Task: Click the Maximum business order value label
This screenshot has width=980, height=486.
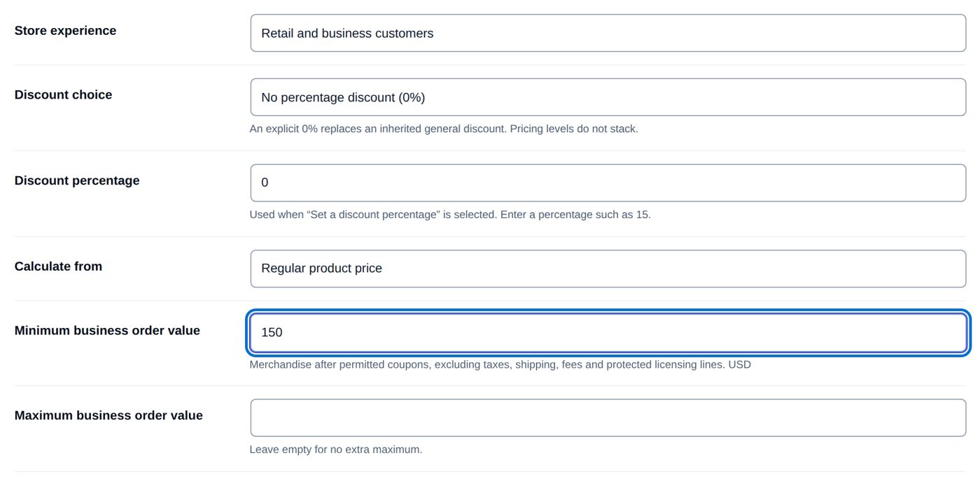Action: point(108,415)
